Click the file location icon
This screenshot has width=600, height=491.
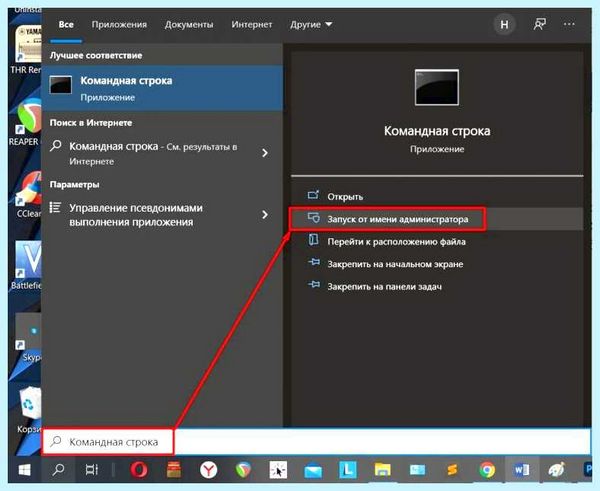click(313, 240)
